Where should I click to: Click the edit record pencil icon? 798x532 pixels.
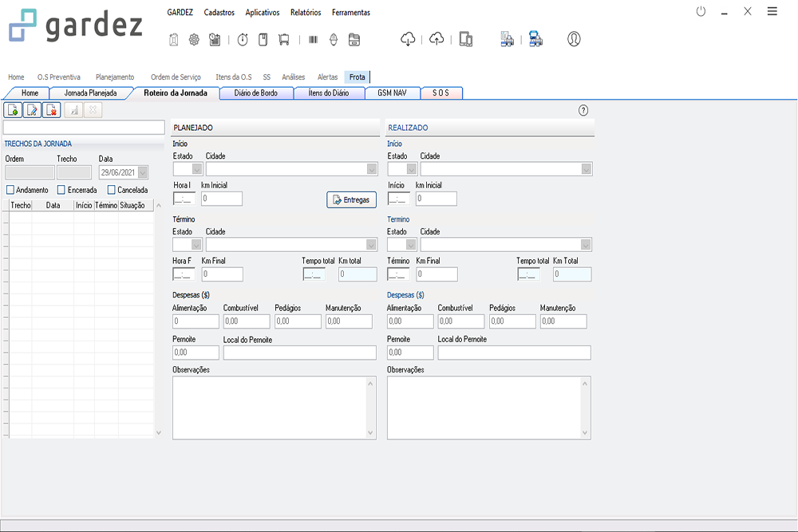pyautogui.click(x=32, y=110)
